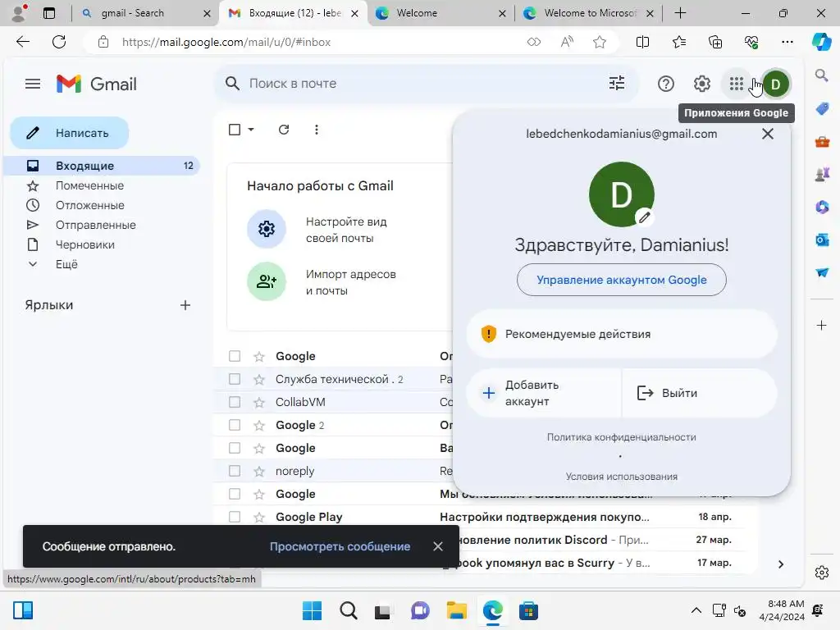Open 'Политика конфиденциальности' link
Viewport: 840px width, 630px height.
point(622,437)
